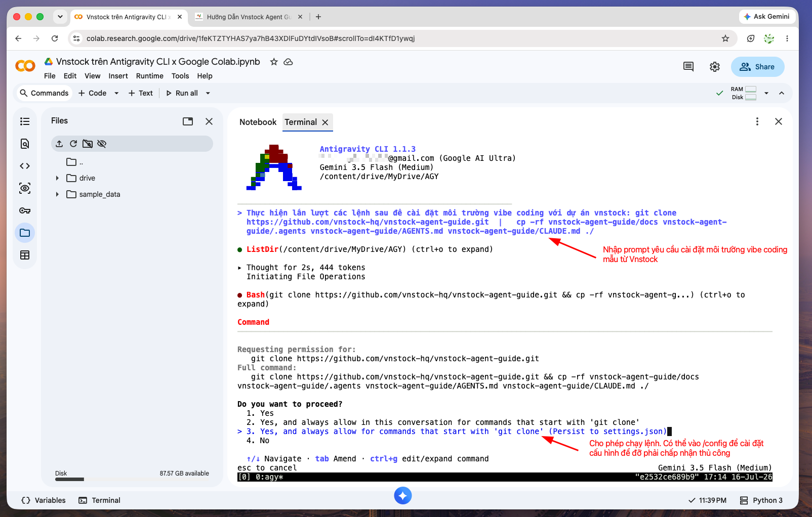Add a new Text cell
Viewport: 812px width, 517px height.
point(141,93)
